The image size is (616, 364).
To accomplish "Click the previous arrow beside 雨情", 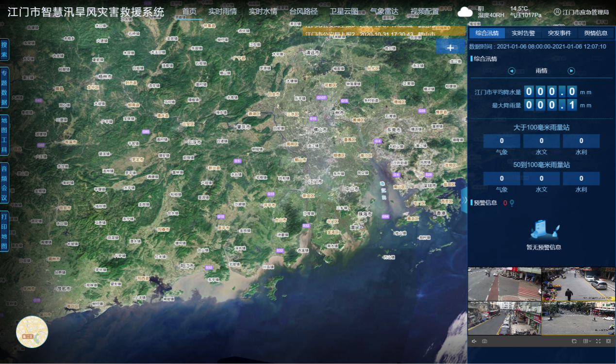I will [512, 71].
